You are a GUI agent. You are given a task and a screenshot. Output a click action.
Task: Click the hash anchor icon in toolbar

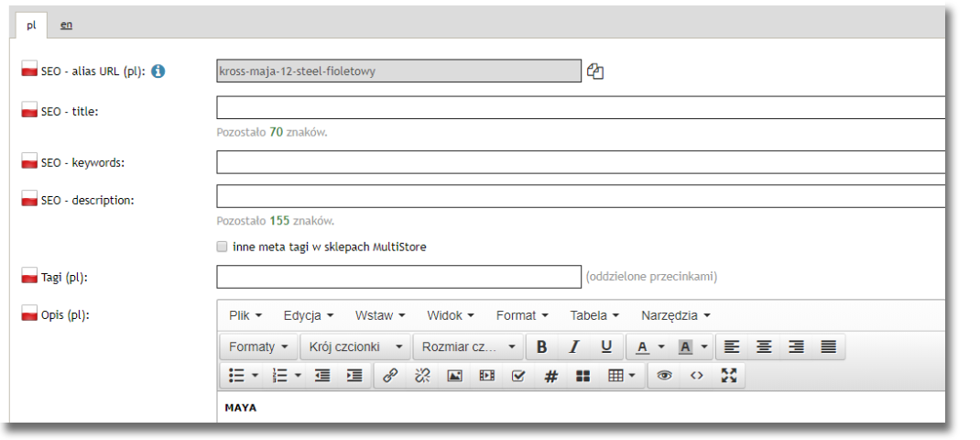tap(550, 376)
